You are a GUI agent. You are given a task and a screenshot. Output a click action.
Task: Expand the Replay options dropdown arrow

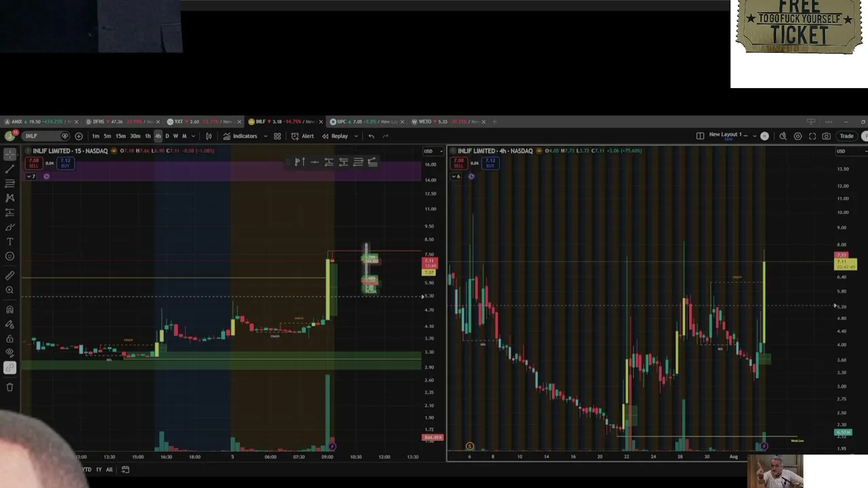point(355,136)
